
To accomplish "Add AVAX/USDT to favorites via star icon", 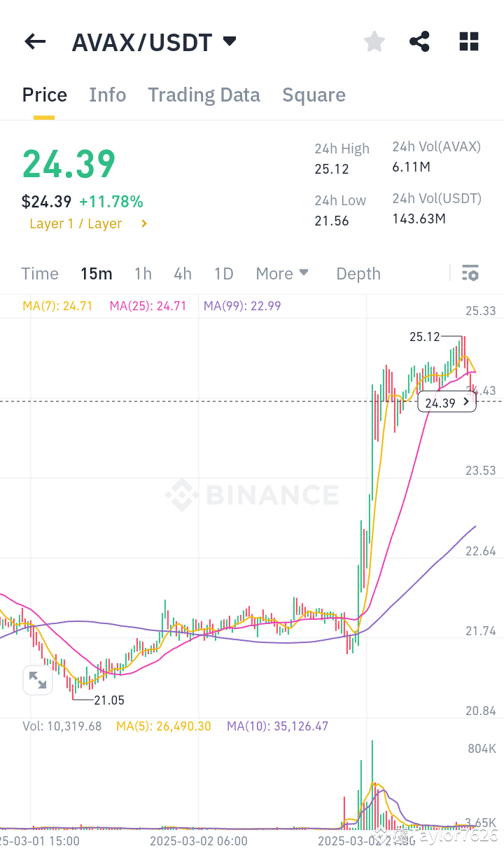I will tap(374, 41).
